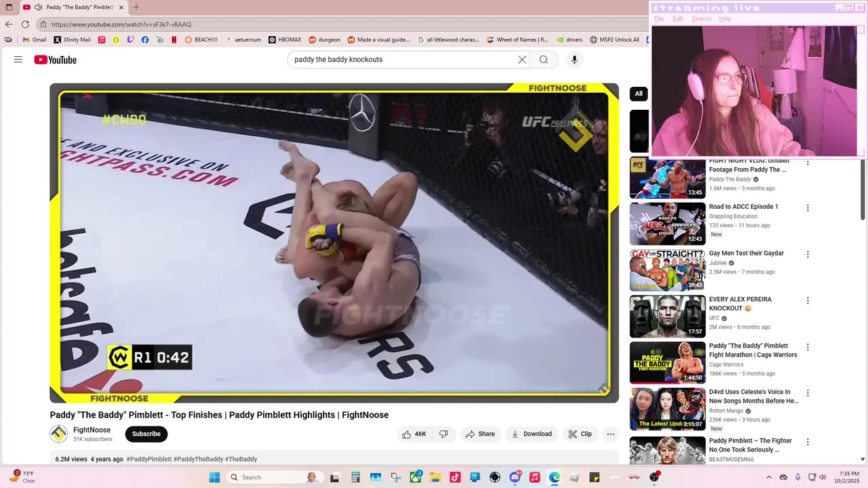Open the Snapchat bookmark icon
868x488 pixels.
click(116, 40)
